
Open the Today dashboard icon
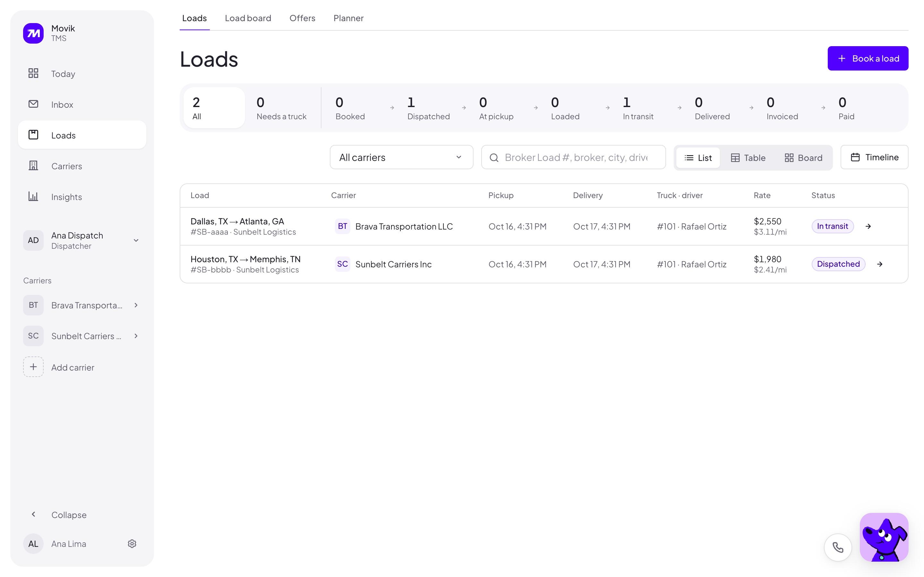click(33, 73)
